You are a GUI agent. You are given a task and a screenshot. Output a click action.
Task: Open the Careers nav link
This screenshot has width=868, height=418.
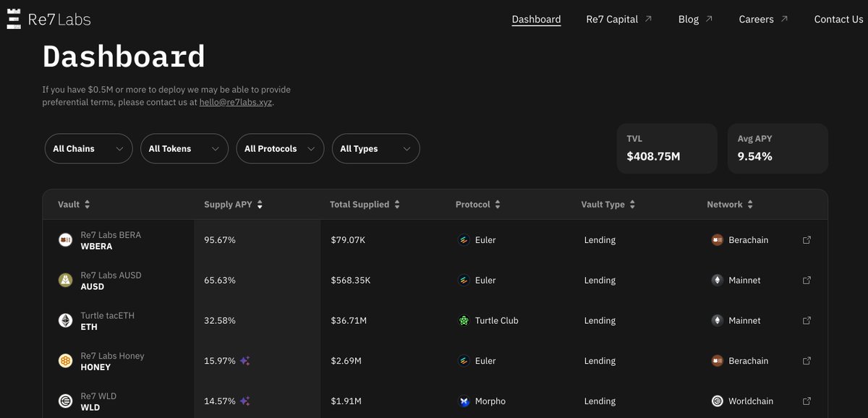[763, 20]
